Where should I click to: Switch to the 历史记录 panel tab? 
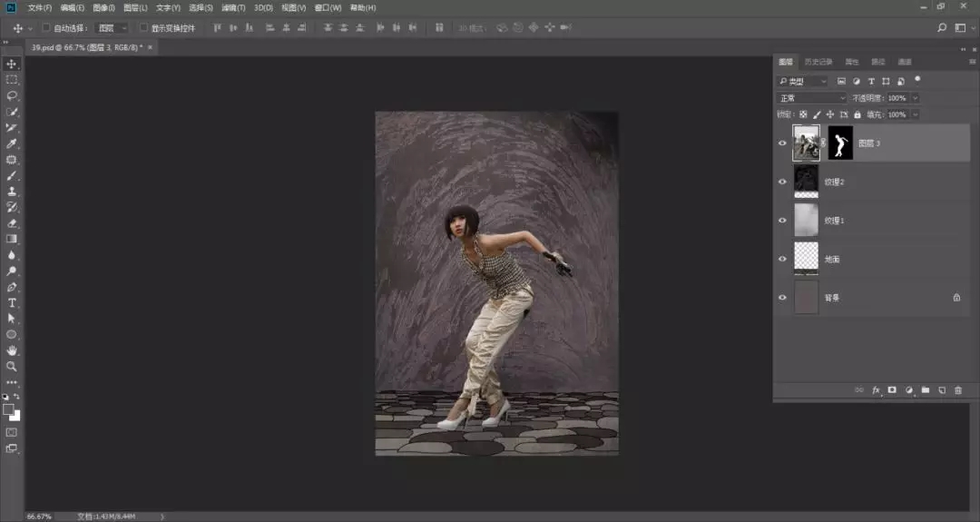click(x=818, y=62)
